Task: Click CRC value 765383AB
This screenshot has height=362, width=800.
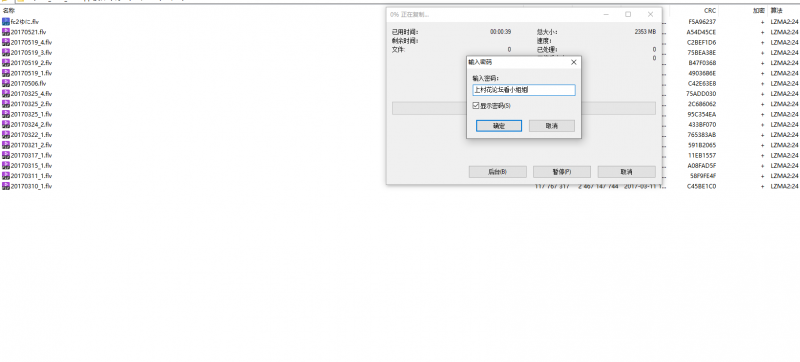Action: coord(702,135)
